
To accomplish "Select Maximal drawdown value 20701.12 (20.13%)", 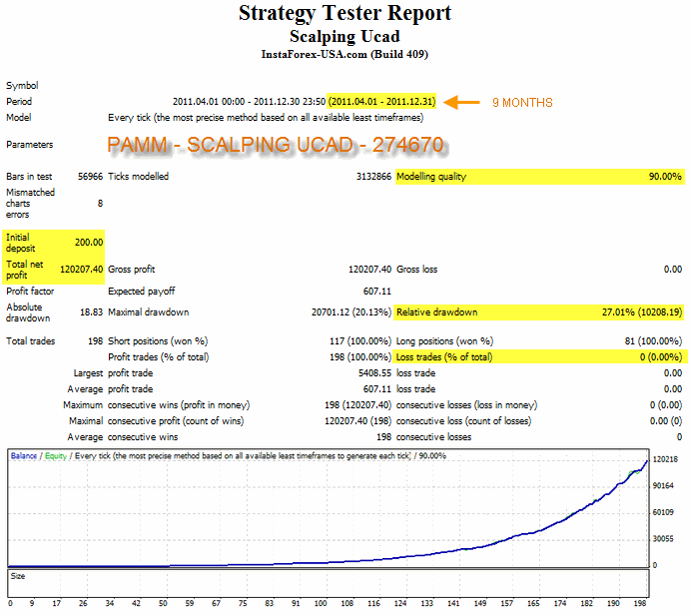I will 351,312.
